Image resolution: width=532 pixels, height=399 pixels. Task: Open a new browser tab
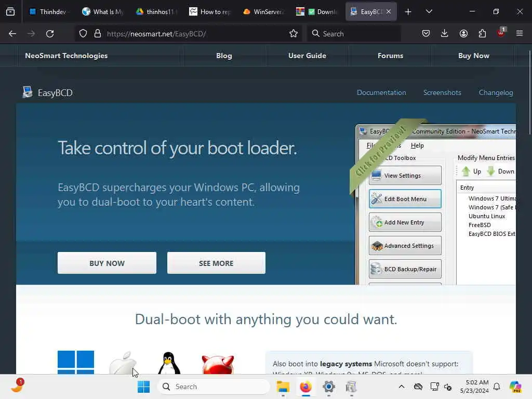(408, 12)
